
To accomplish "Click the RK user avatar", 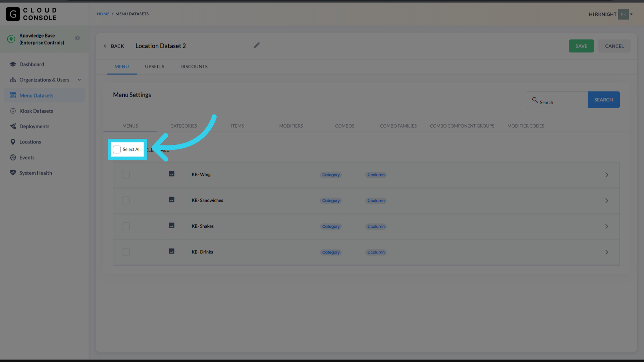I will pos(623,14).
